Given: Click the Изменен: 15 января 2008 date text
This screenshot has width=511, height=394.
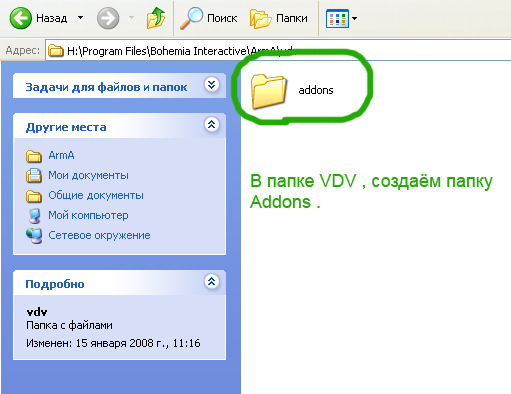Looking at the screenshot, I should tap(113, 343).
